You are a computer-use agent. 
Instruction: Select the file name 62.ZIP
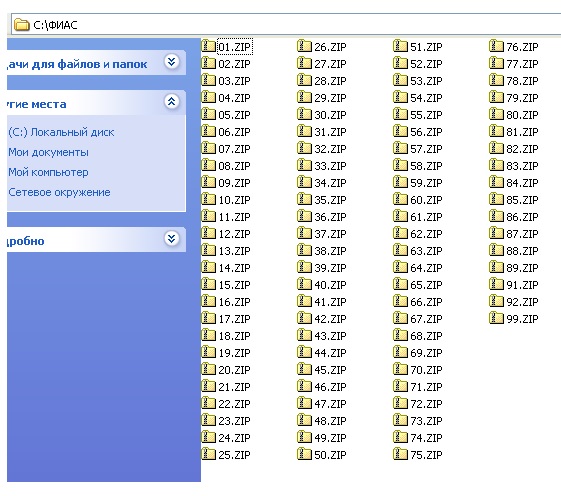[x=426, y=234]
